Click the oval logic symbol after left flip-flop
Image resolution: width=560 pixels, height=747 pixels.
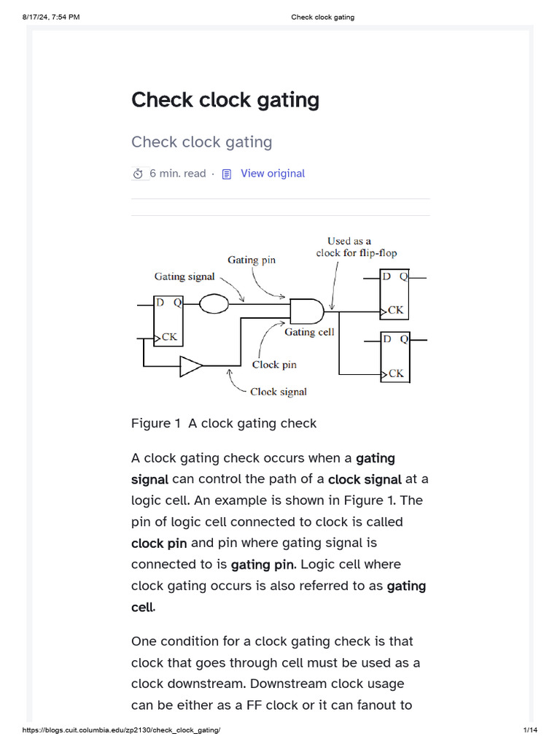(214, 303)
